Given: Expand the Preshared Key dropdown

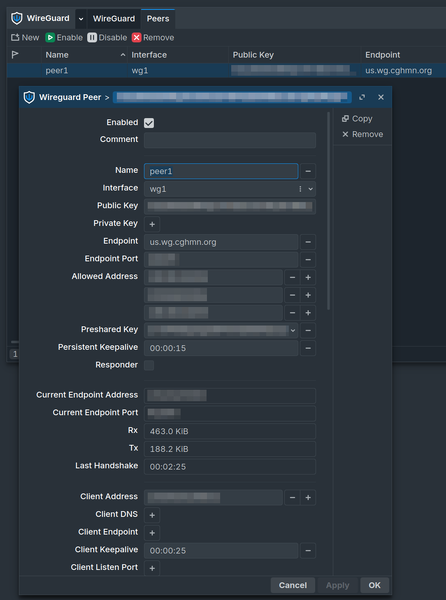Looking at the screenshot, I should click(x=293, y=330).
